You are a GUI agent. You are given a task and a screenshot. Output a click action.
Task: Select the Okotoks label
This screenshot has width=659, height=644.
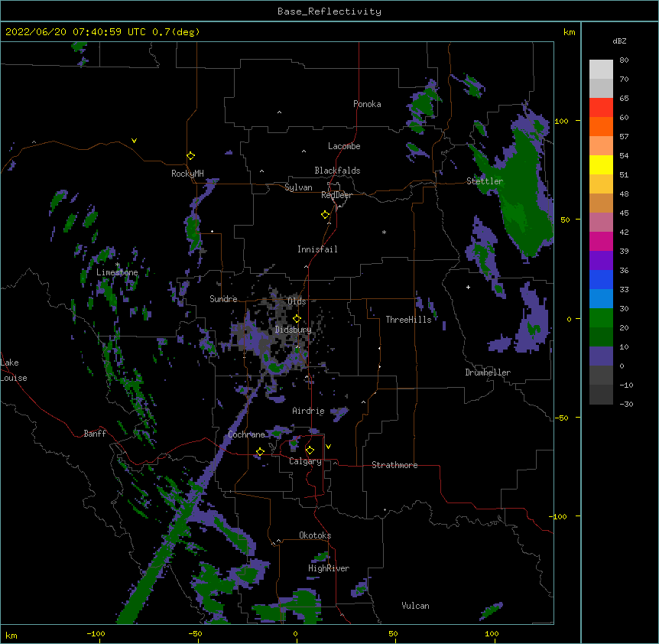[315, 535]
